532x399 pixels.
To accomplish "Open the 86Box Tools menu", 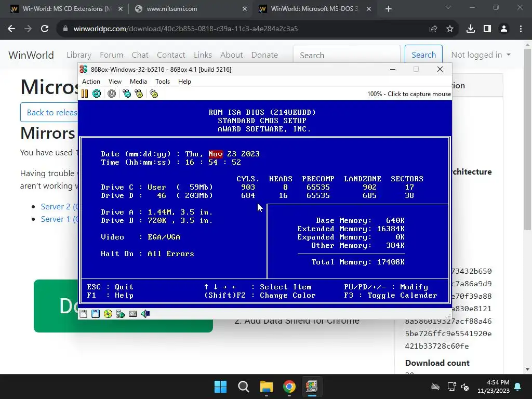I will 163,82.
